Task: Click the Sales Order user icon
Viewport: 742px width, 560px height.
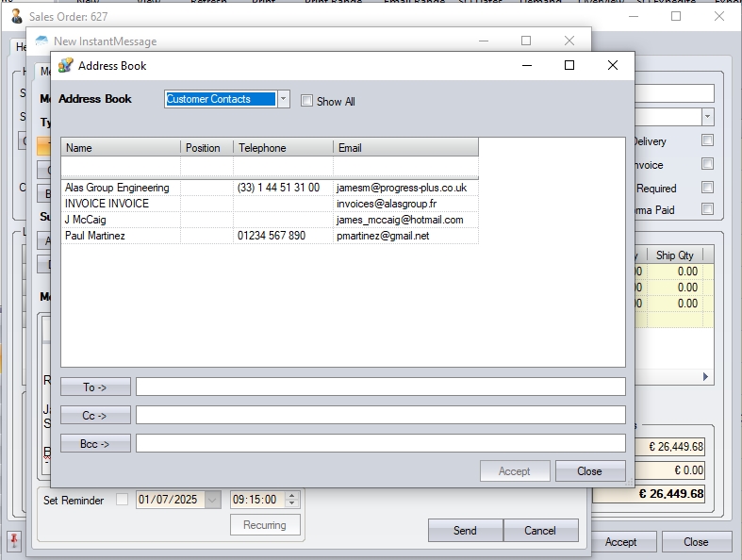Action: [x=16, y=16]
